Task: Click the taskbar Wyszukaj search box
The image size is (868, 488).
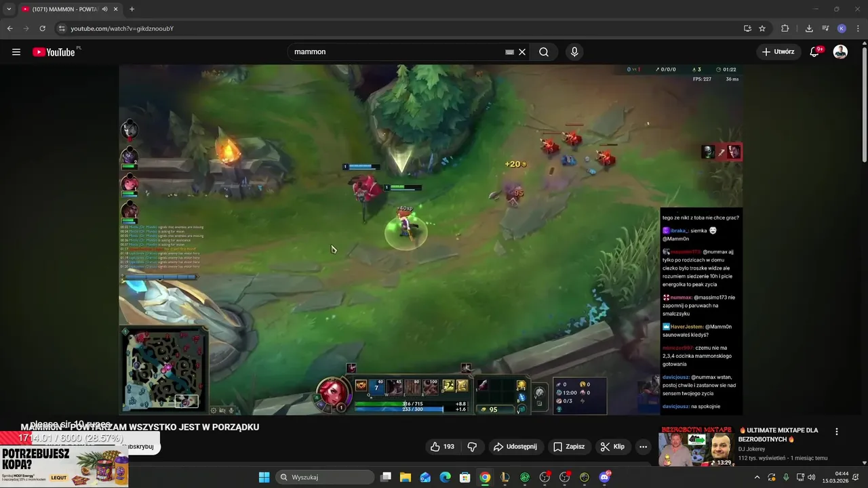Action: [325, 477]
